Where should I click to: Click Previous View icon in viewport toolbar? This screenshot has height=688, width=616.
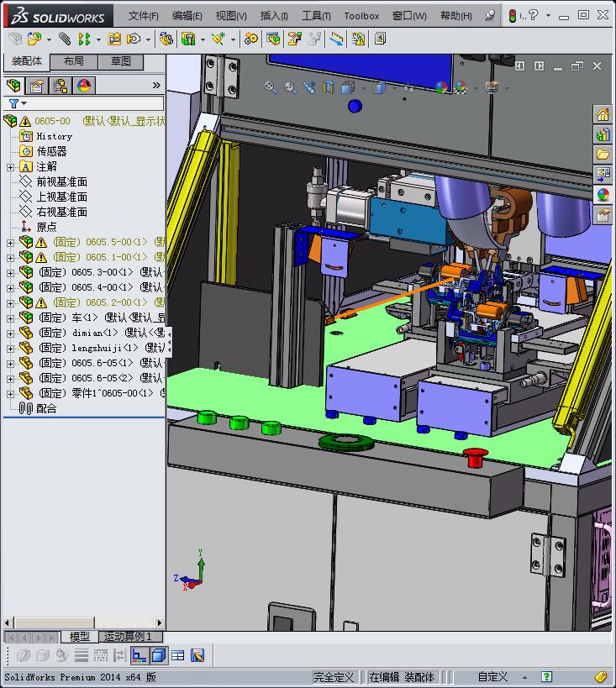[309, 87]
